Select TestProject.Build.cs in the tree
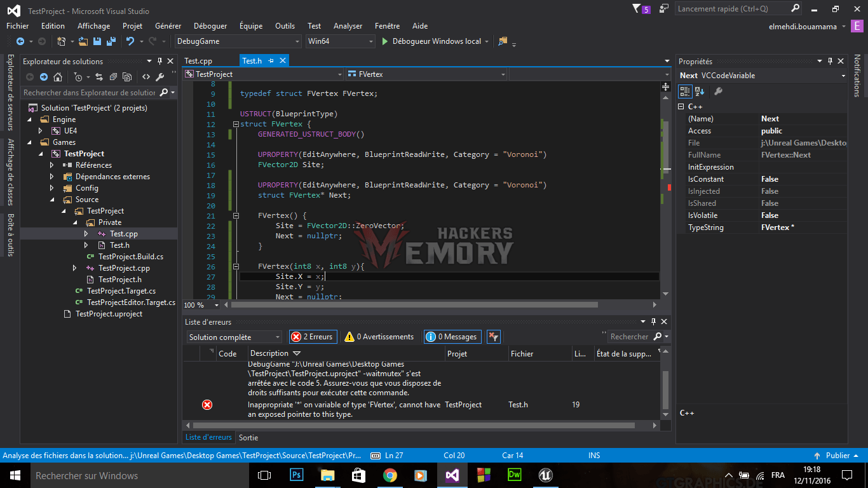Screen dimensions: 868x488 point(131,257)
